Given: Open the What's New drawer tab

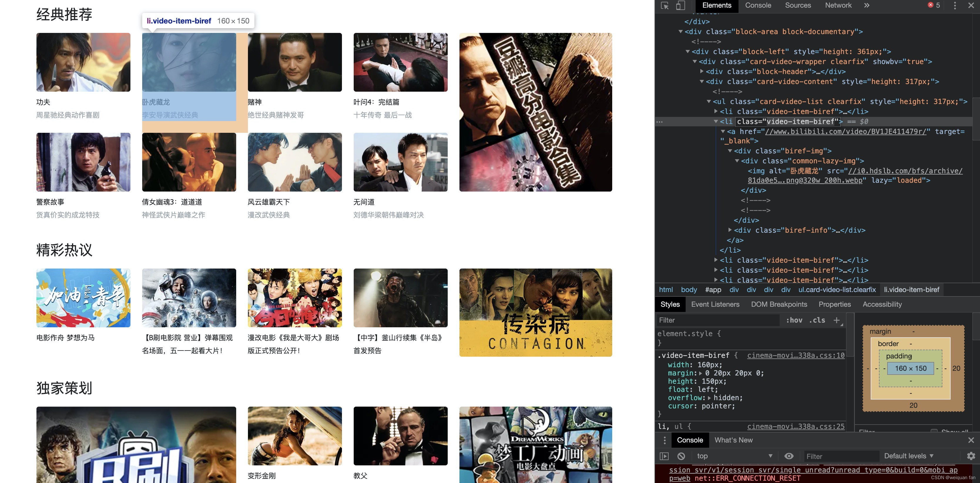Looking at the screenshot, I should tap(733, 440).
